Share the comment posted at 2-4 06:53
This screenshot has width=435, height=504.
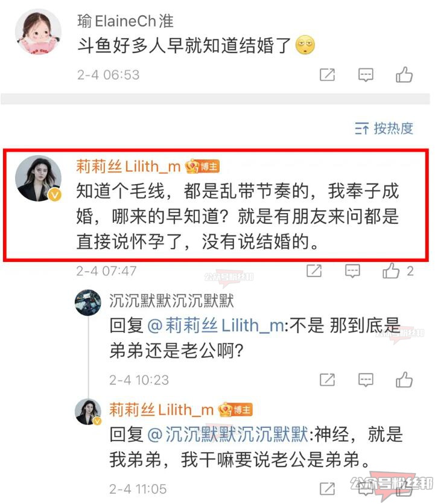pyautogui.click(x=328, y=75)
